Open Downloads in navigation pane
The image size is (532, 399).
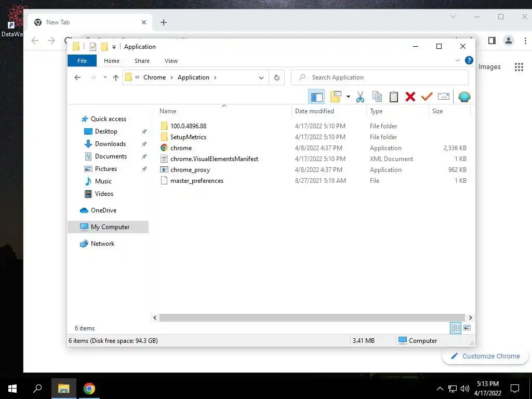pyautogui.click(x=110, y=144)
